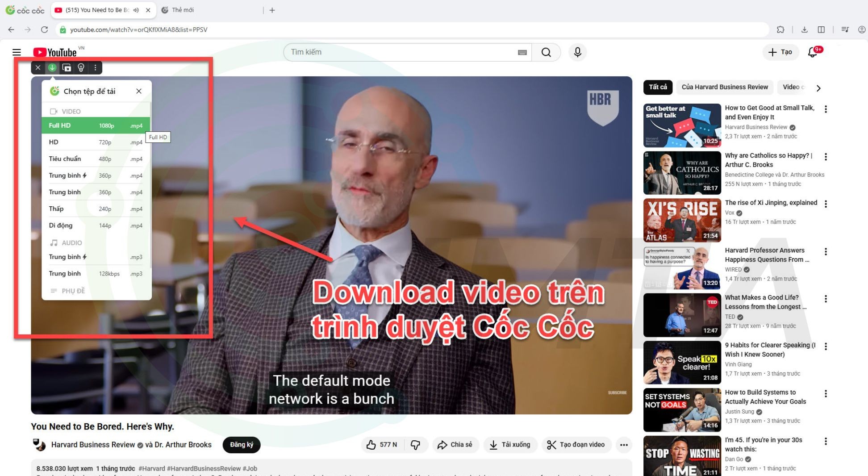Open YouTube notifications bell

813,52
